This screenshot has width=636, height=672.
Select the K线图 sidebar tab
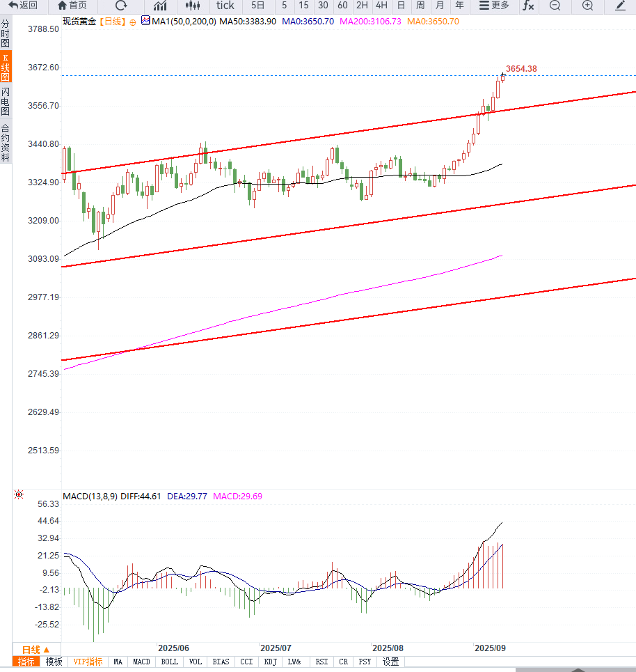pos(6,68)
